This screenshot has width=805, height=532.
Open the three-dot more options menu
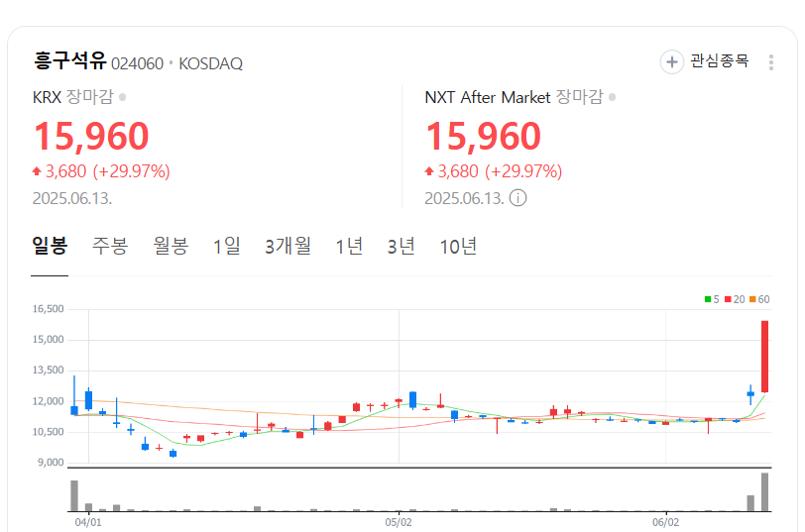pyautogui.click(x=770, y=62)
